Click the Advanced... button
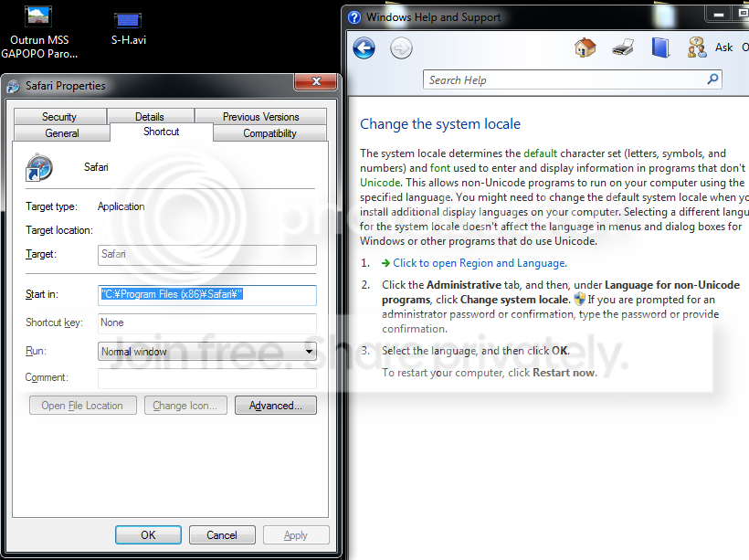The width and height of the screenshot is (749, 560). coord(276,406)
